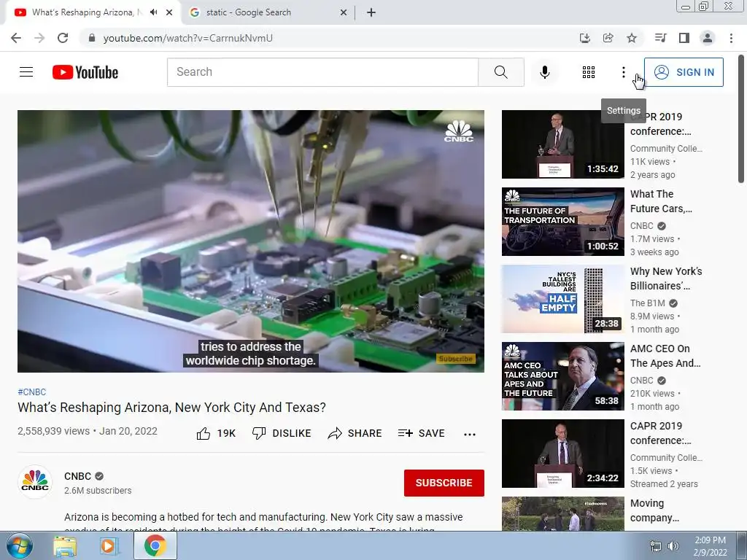Screen dimensions: 747x560
Task: Subscribe to the CNBC channel
Action: tap(444, 483)
